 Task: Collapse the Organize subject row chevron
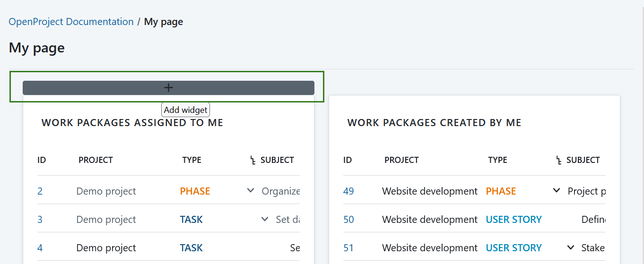[x=251, y=191]
